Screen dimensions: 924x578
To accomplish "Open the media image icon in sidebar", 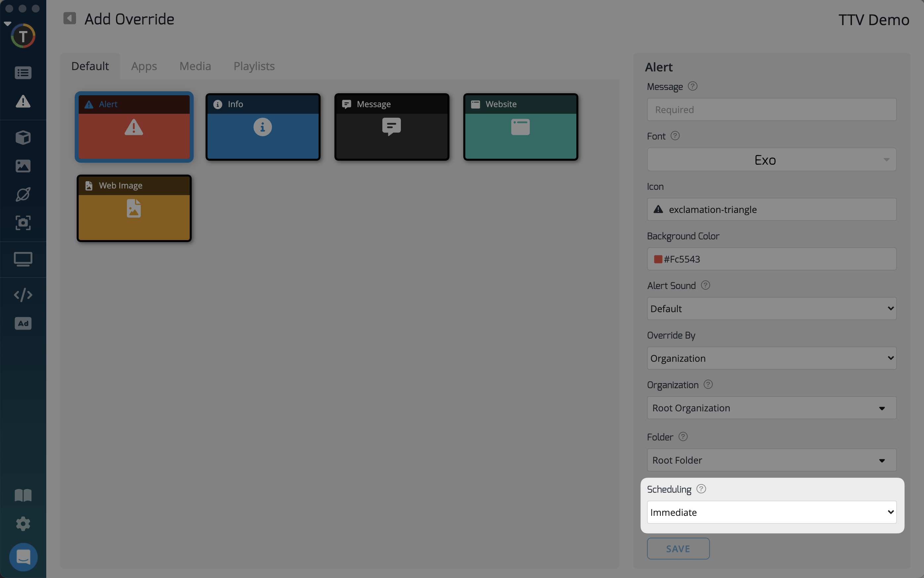I will 23,166.
